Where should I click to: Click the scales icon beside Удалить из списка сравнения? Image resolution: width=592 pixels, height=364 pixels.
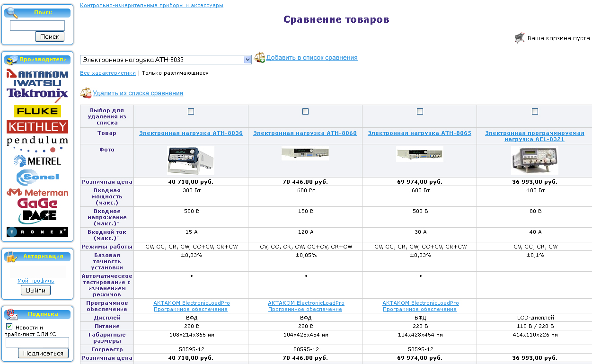point(86,93)
